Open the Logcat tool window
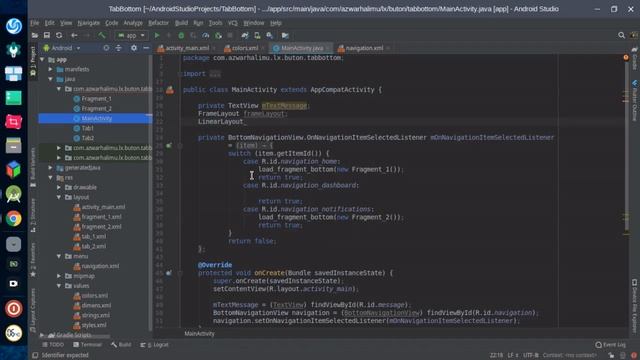Screen dimensions: 640x360 click(x=154, y=345)
